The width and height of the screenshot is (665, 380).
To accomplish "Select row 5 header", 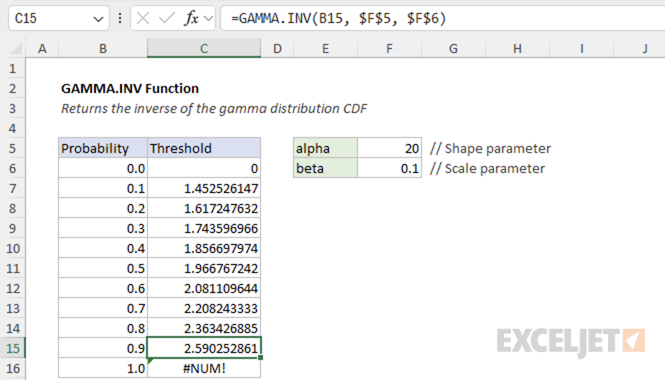I will pyautogui.click(x=13, y=148).
